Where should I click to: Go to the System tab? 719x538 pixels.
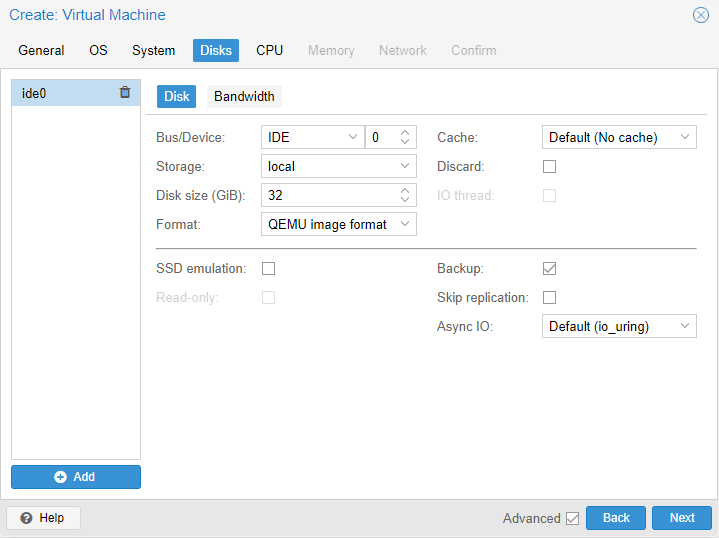point(153,50)
